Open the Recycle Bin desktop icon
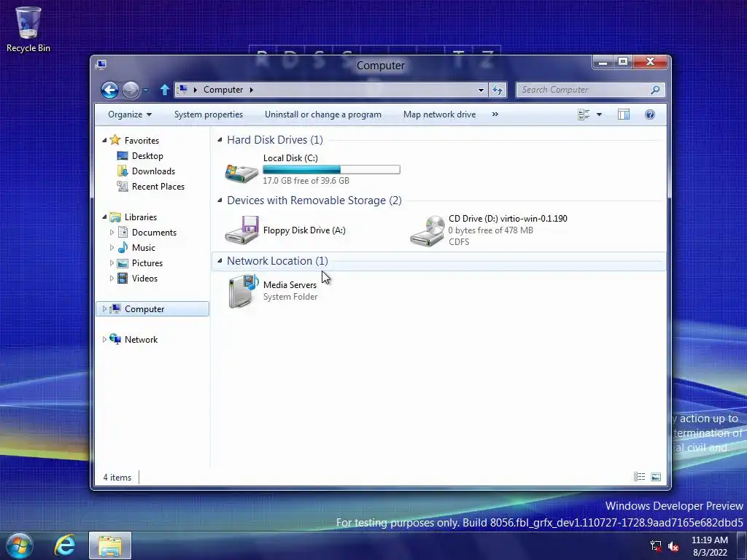Viewport: 747px width, 560px height. [x=28, y=28]
